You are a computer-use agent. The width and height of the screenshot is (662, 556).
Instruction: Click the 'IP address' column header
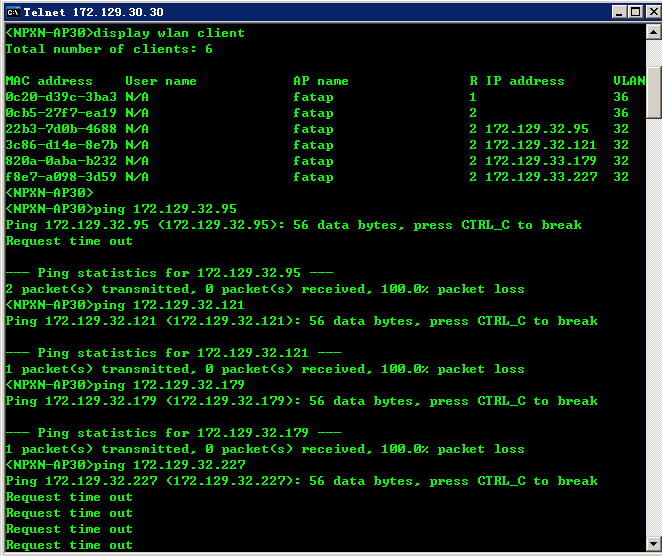click(525, 81)
